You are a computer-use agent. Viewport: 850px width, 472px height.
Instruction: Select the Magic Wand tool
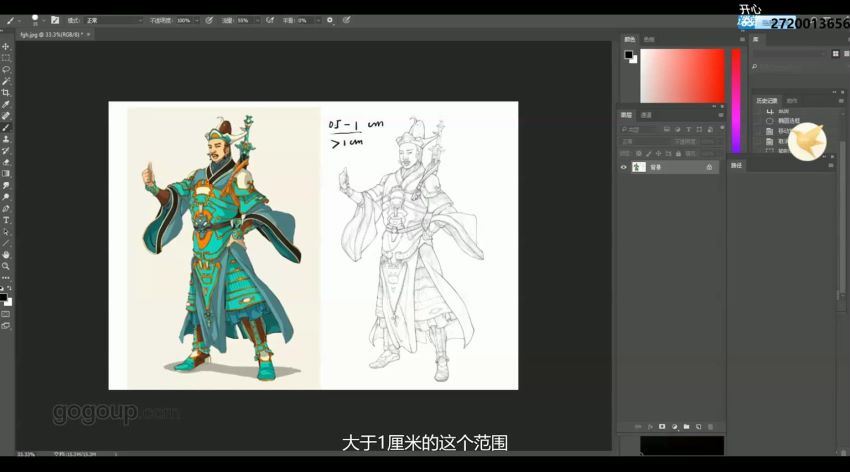click(x=6, y=81)
